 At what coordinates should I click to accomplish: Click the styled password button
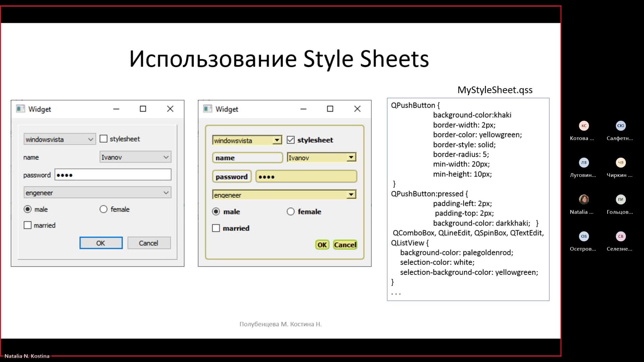tap(232, 176)
